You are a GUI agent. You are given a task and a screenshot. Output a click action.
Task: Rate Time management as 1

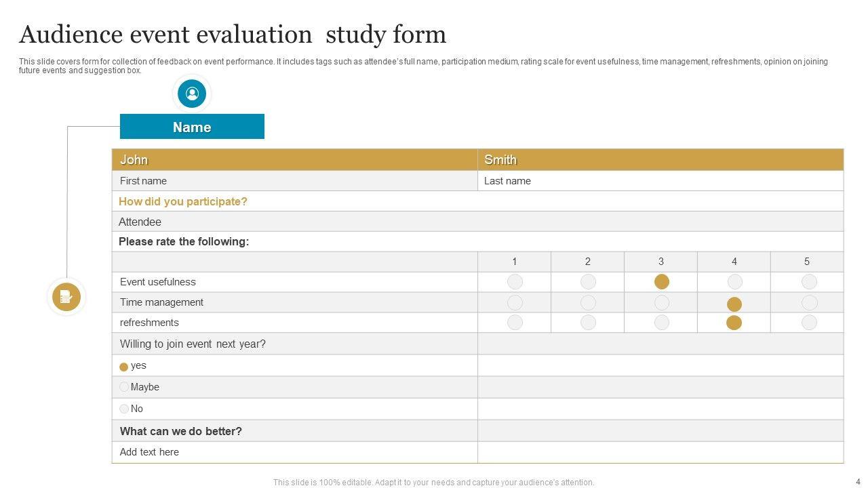coord(515,302)
